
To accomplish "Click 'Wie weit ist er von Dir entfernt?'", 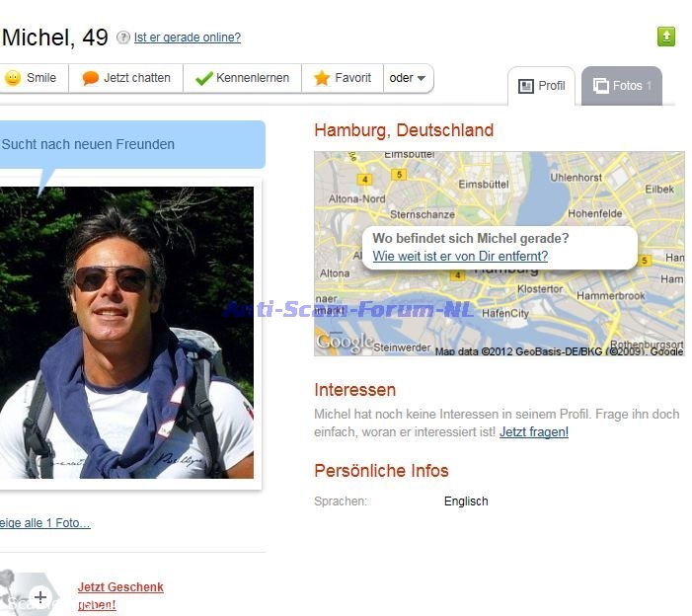I will point(460,257).
